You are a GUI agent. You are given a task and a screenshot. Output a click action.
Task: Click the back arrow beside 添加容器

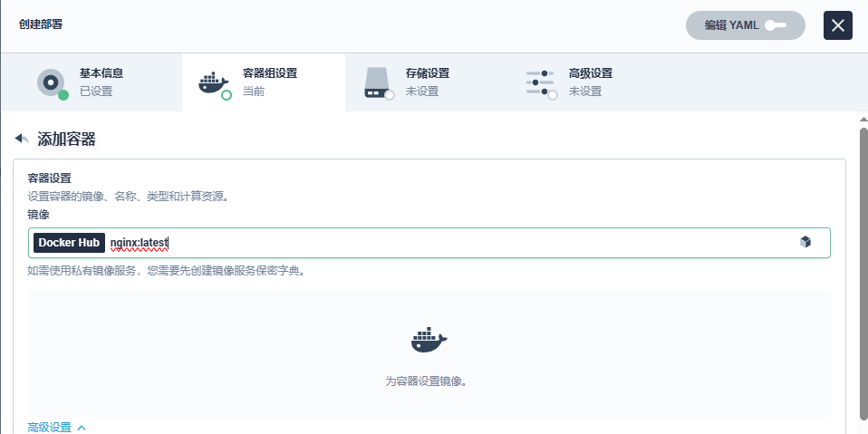tap(22, 139)
